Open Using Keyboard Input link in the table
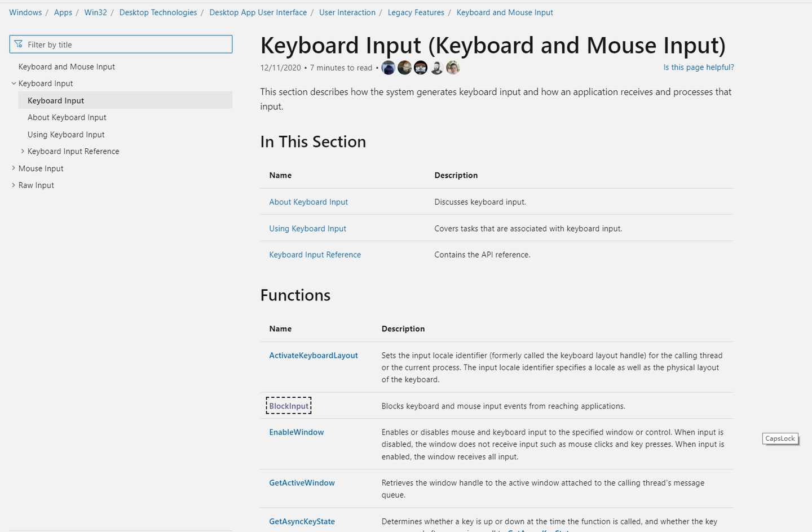Screen dimensions: 812x532 308,228
